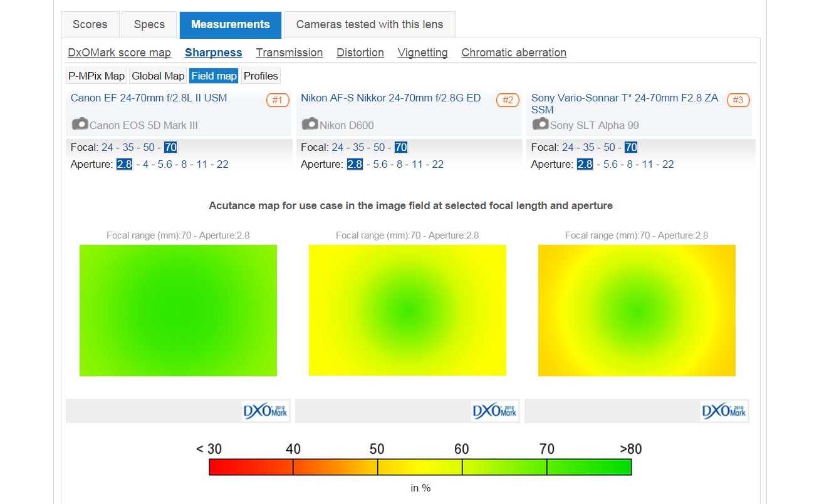Click Nikon D600 camera name

tap(347, 125)
